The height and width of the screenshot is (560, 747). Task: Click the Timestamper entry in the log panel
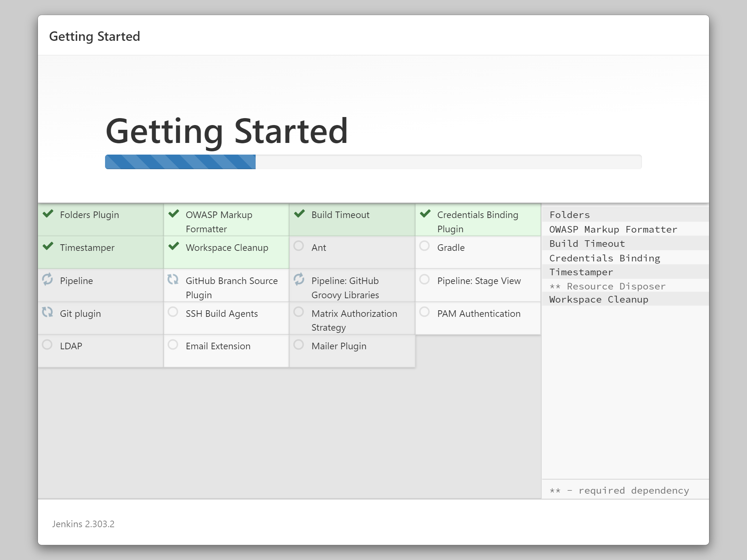[581, 272]
